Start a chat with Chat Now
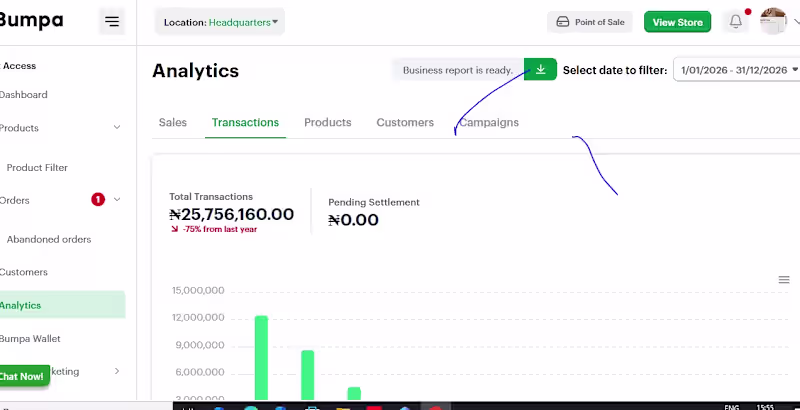Image resolution: width=800 pixels, height=410 pixels. 22,376
